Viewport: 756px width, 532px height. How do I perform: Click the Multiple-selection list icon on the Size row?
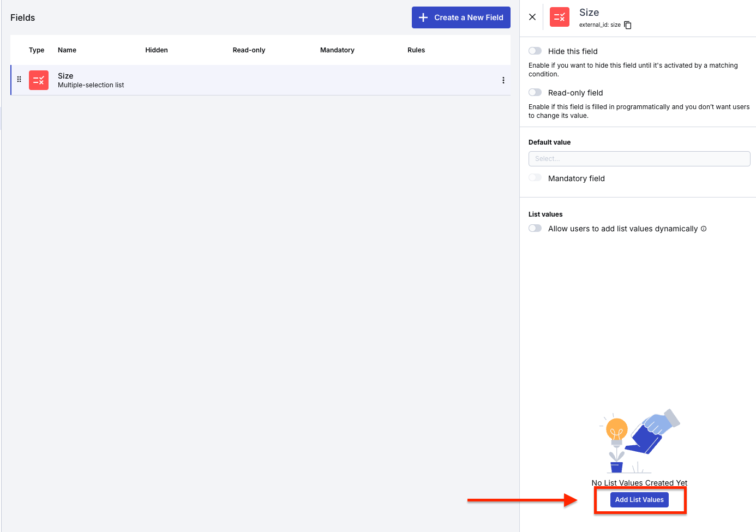click(39, 80)
